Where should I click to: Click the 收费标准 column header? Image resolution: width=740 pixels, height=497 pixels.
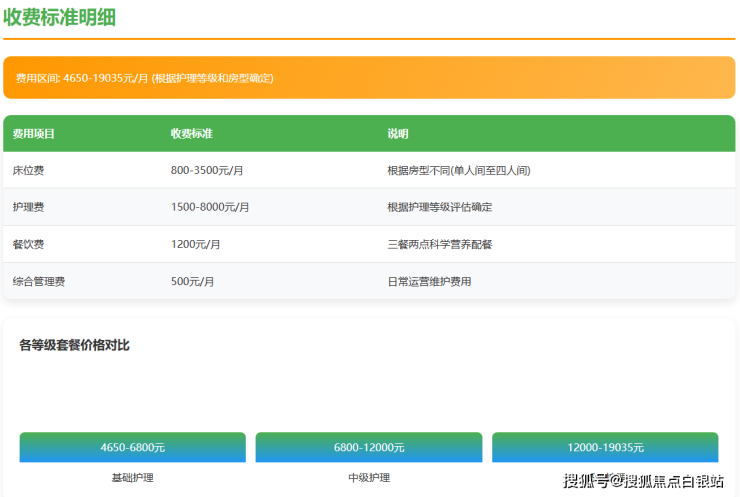click(x=191, y=133)
